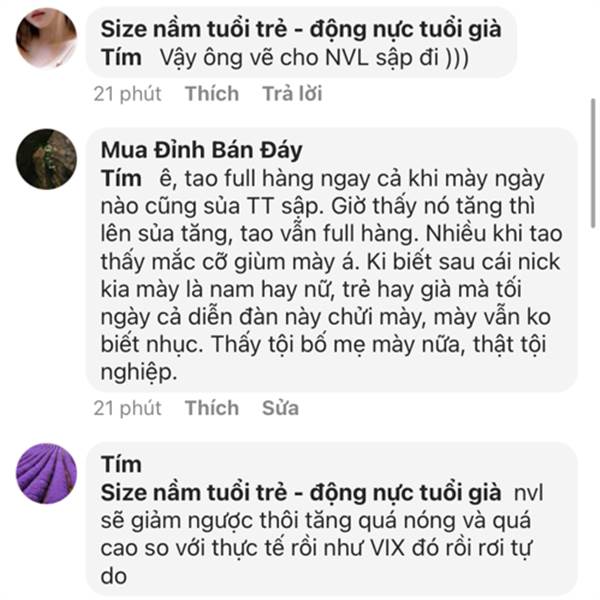Image resolution: width=600 pixels, height=600 pixels.
Task: Like the NVL sập comment via 'Thích'
Action: click(212, 94)
